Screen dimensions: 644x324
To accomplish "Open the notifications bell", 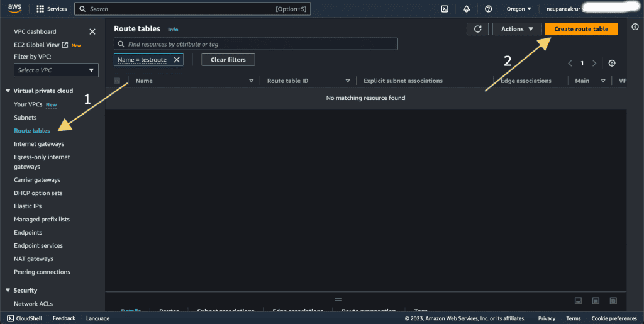I will [x=467, y=9].
